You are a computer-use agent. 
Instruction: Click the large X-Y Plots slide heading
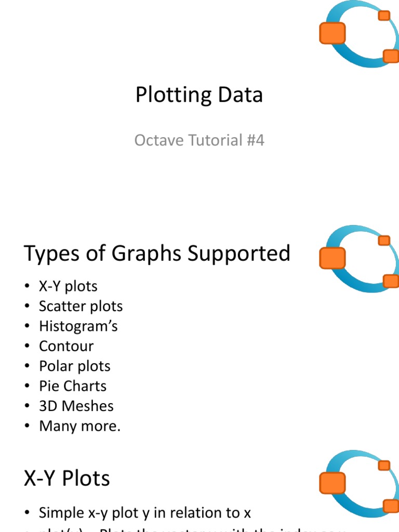(x=67, y=478)
